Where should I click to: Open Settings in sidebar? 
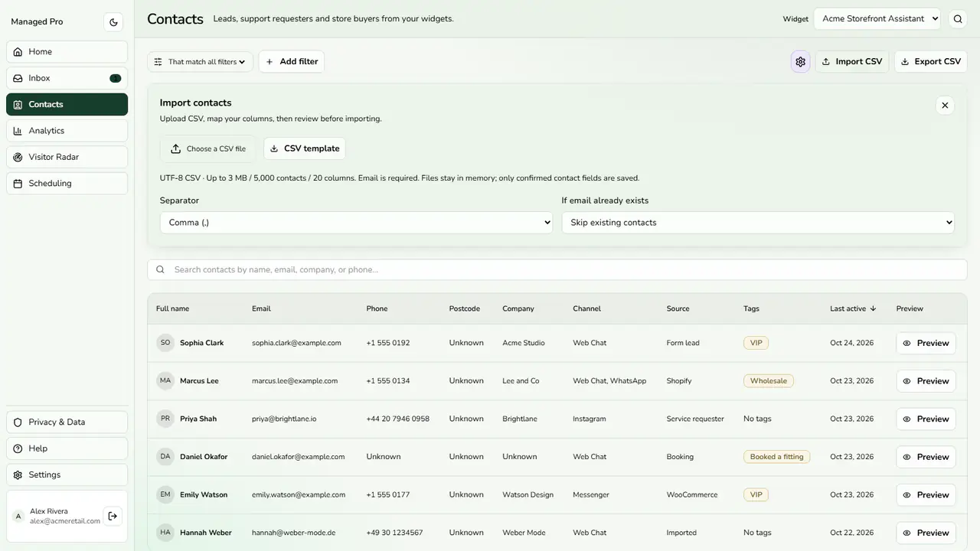[67, 474]
